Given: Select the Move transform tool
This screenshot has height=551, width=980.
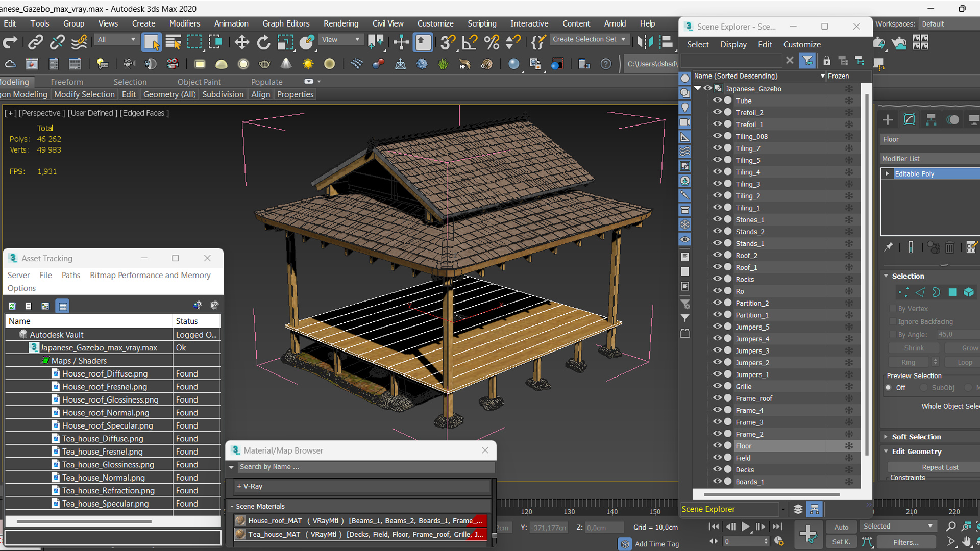Looking at the screenshot, I should click(x=242, y=42).
